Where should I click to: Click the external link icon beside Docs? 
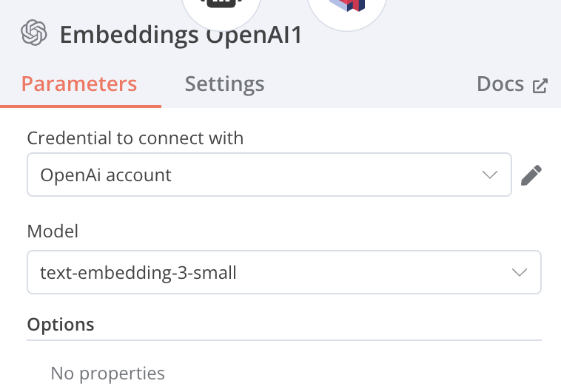tap(540, 85)
